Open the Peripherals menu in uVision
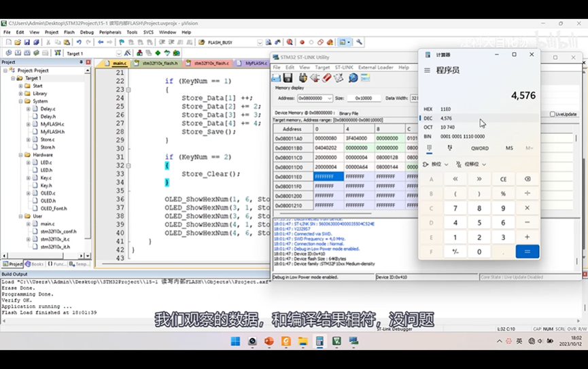This screenshot has height=369, width=588. point(110,32)
